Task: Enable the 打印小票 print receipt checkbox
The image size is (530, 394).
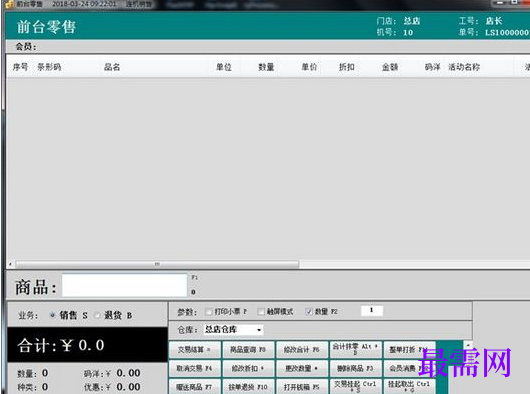Action: point(209,312)
